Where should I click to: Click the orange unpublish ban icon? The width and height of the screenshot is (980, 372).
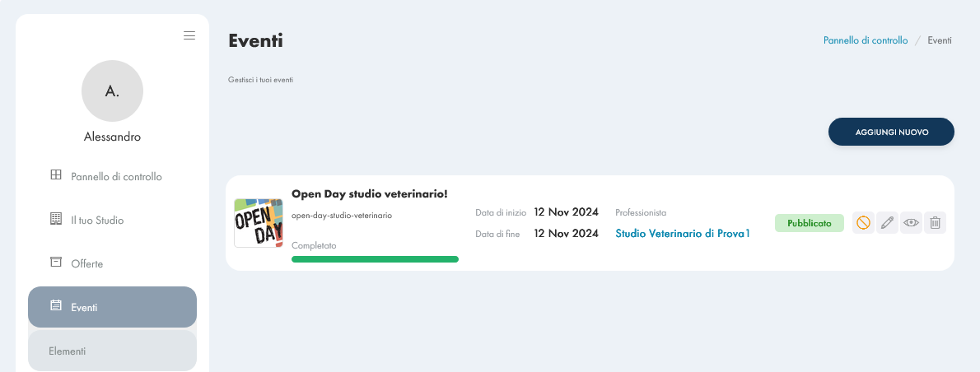(x=863, y=223)
